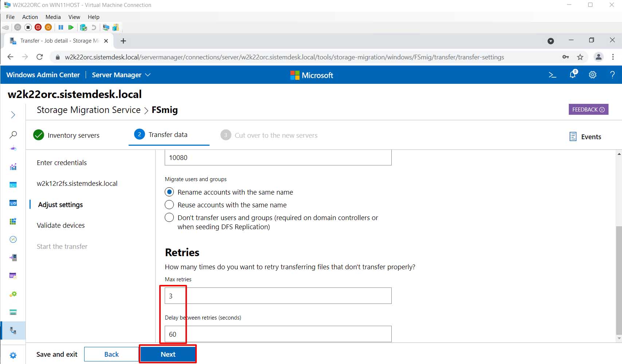
Task: Open the Processes tool in the sidebar
Action: coord(13,203)
